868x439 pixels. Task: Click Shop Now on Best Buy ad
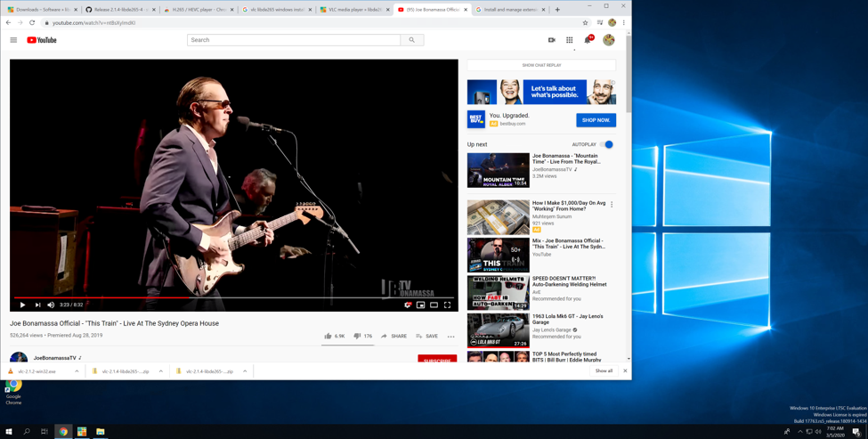[596, 119]
